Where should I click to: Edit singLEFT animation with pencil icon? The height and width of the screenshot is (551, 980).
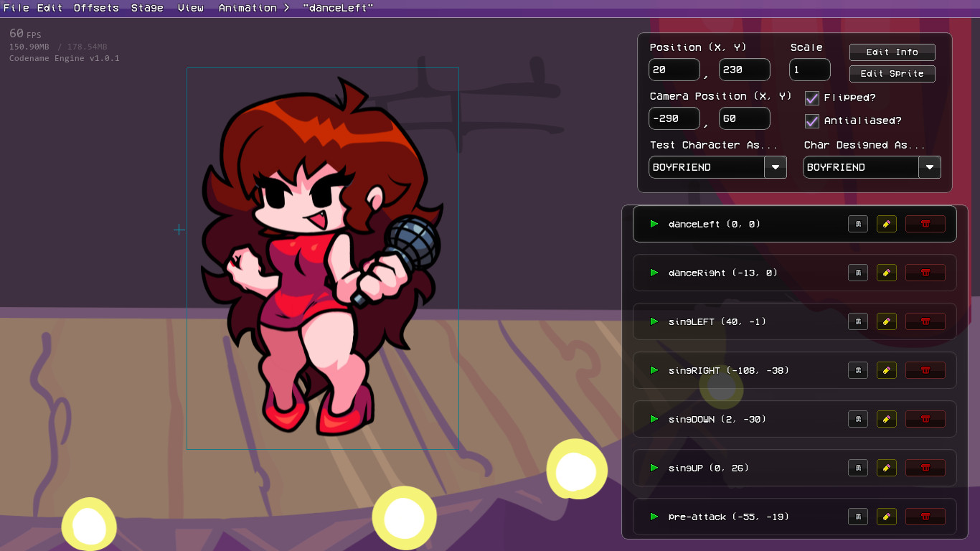(887, 321)
